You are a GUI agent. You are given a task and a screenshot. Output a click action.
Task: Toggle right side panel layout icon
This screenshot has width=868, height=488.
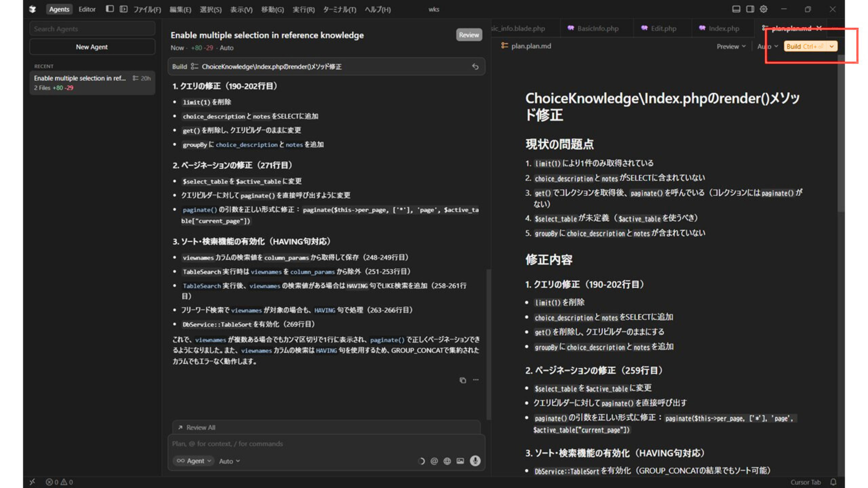click(x=750, y=9)
